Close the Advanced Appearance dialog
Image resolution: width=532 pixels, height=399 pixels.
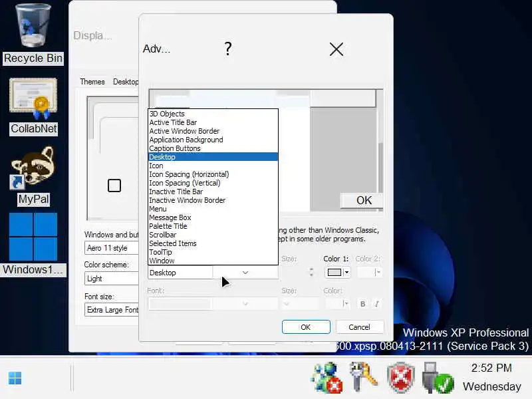(x=336, y=49)
